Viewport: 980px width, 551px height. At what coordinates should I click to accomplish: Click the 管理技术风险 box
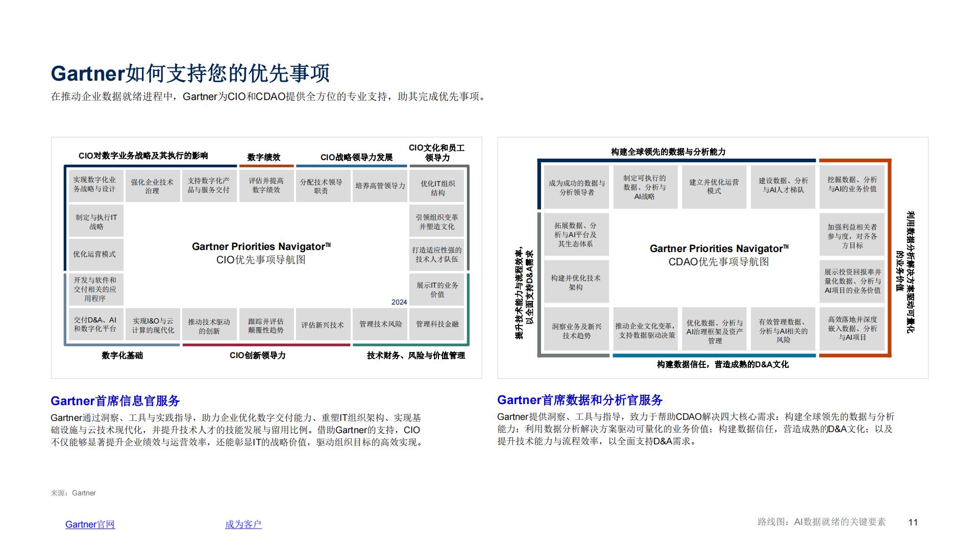pos(380,324)
